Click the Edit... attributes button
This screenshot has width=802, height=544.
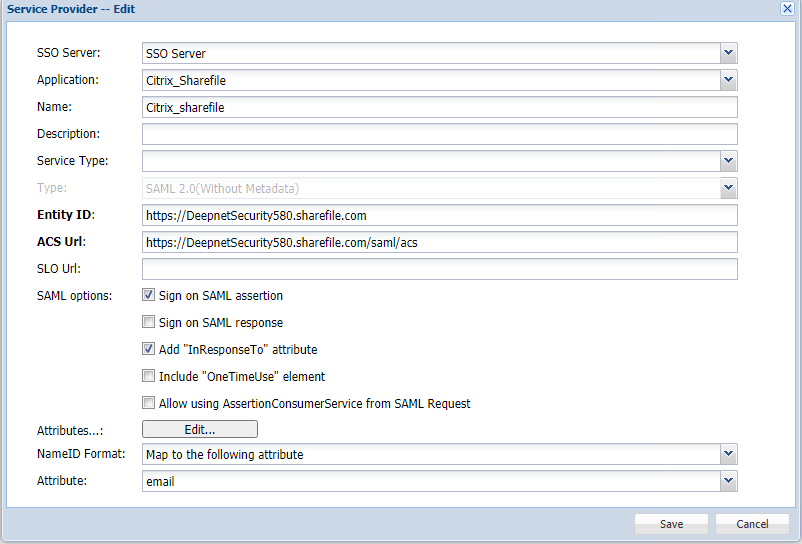coord(200,429)
